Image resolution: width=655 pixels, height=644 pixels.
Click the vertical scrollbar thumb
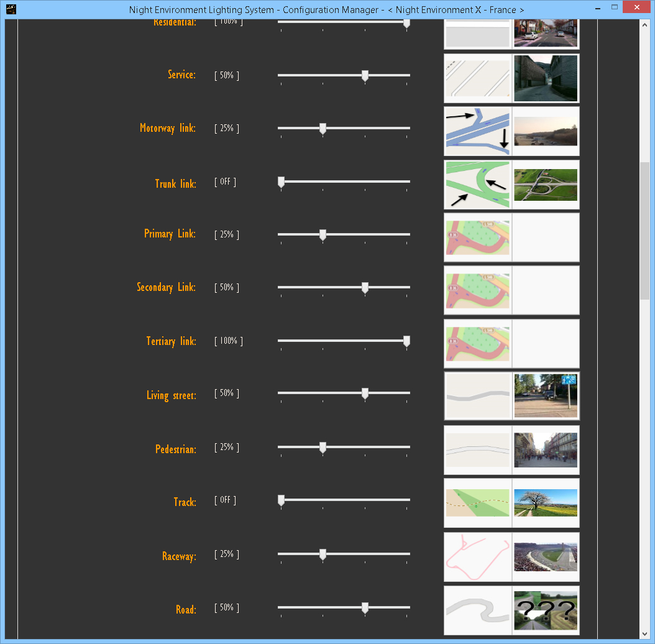click(x=645, y=231)
